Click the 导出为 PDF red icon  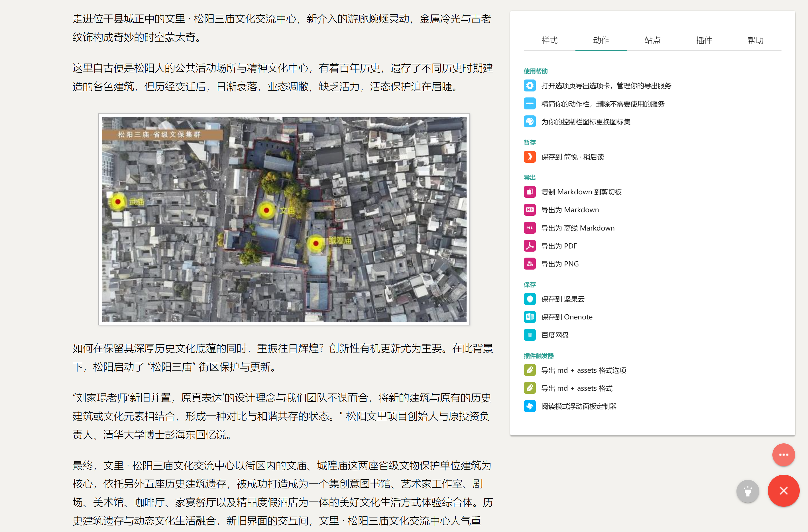pyautogui.click(x=530, y=246)
